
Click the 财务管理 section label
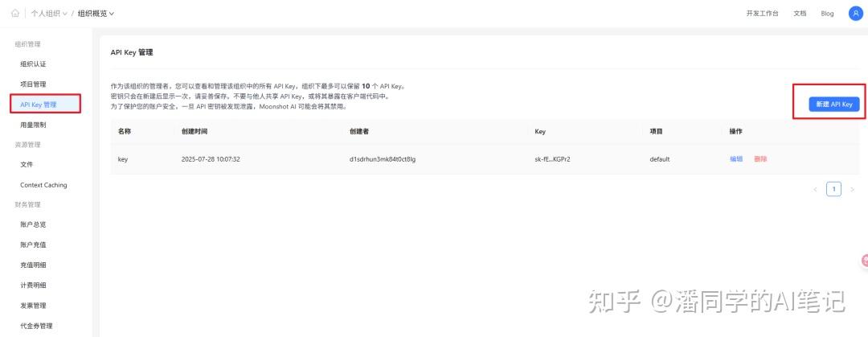coord(27,204)
